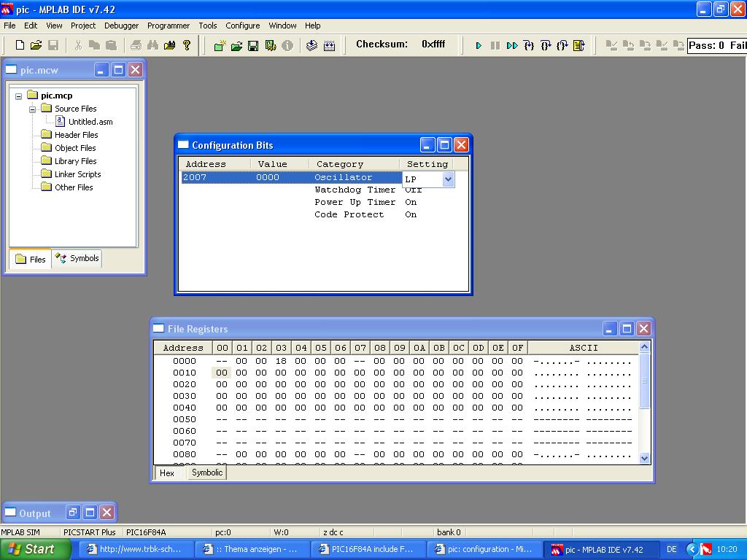Select the Object Files folder

(x=75, y=148)
